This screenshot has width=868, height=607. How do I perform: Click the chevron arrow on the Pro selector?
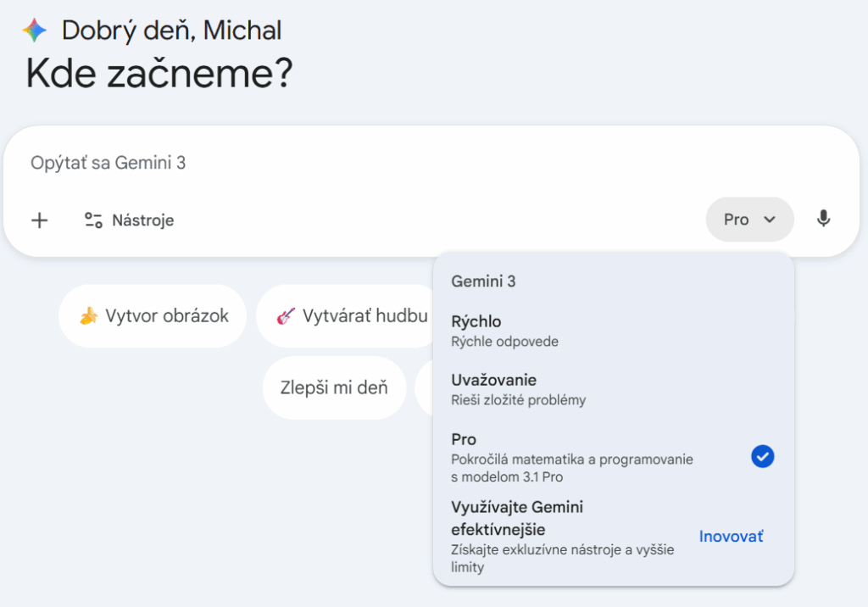point(771,219)
